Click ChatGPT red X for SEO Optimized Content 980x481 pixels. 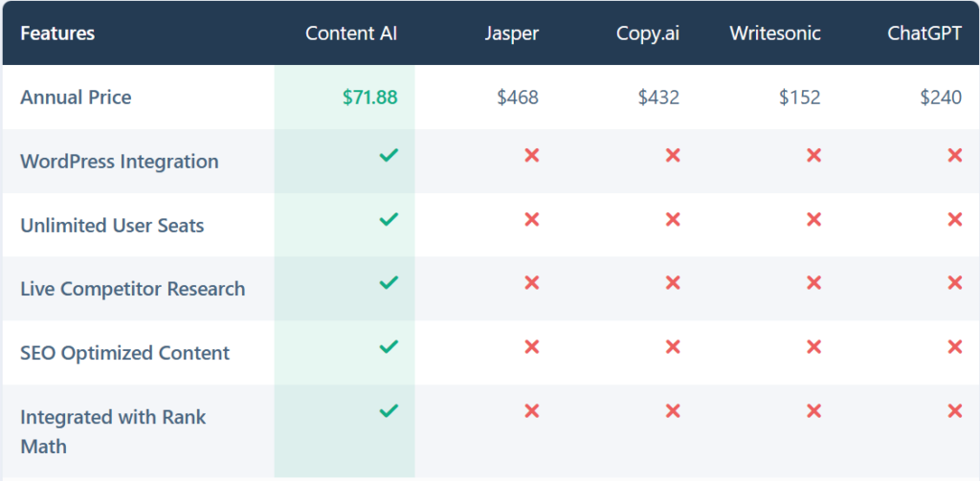(x=955, y=347)
